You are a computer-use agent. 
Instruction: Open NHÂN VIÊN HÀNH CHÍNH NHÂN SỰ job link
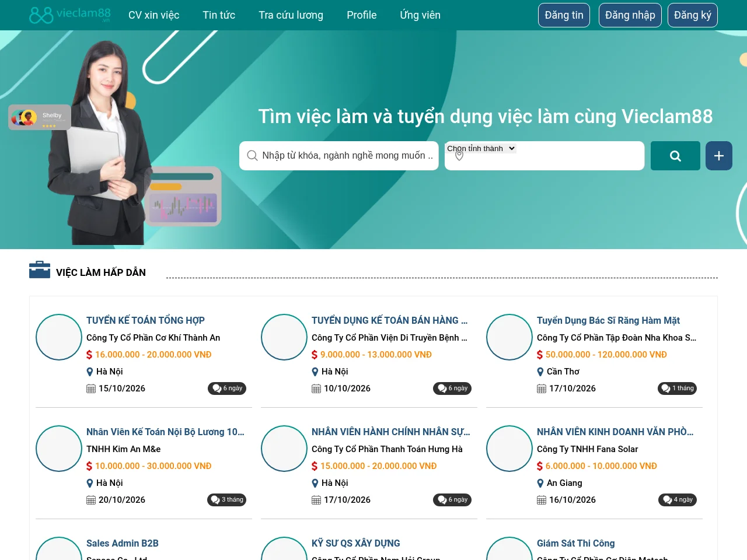390,432
